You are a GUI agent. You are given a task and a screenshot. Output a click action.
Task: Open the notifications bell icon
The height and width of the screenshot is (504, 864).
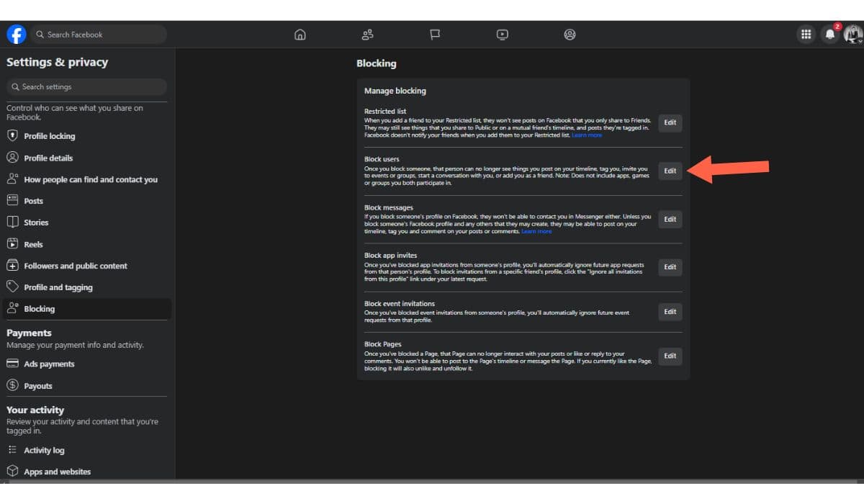point(830,35)
